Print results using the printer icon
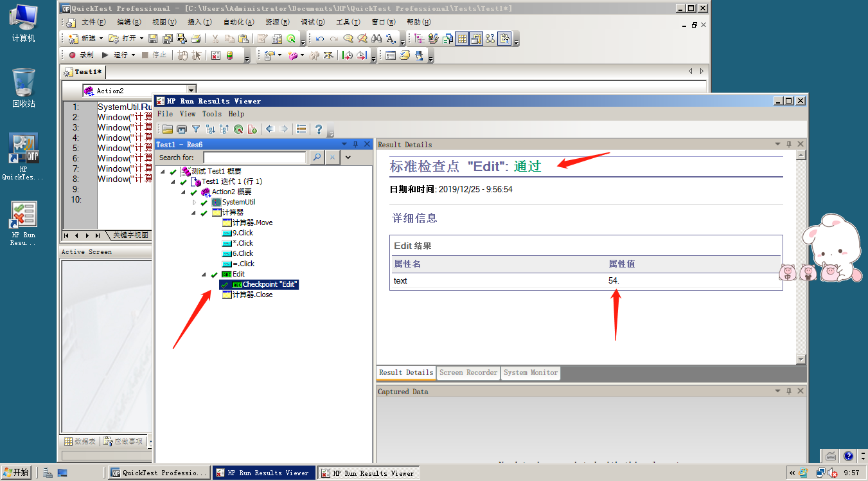The image size is (868, 481). [182, 129]
